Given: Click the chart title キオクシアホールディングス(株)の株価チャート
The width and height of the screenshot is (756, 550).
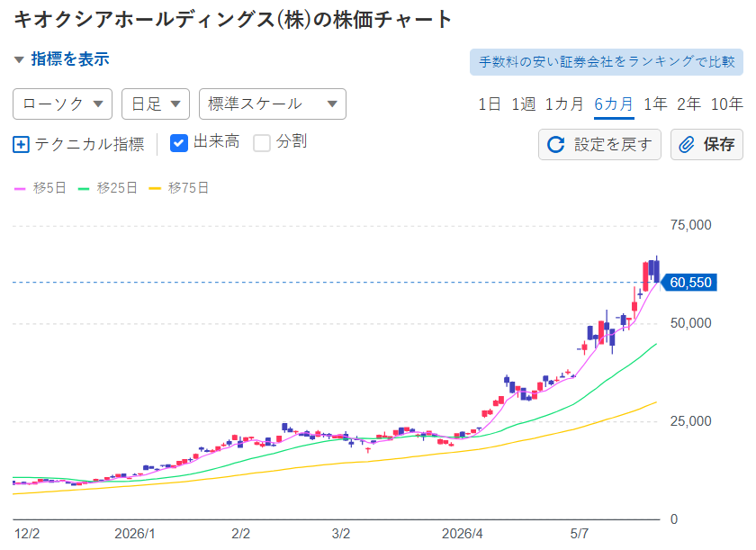Looking at the screenshot, I should (233, 20).
